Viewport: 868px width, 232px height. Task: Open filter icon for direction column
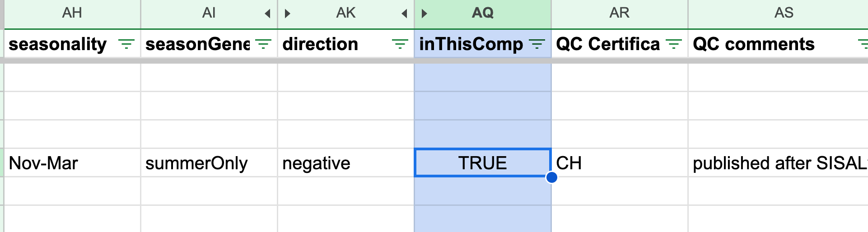click(400, 44)
